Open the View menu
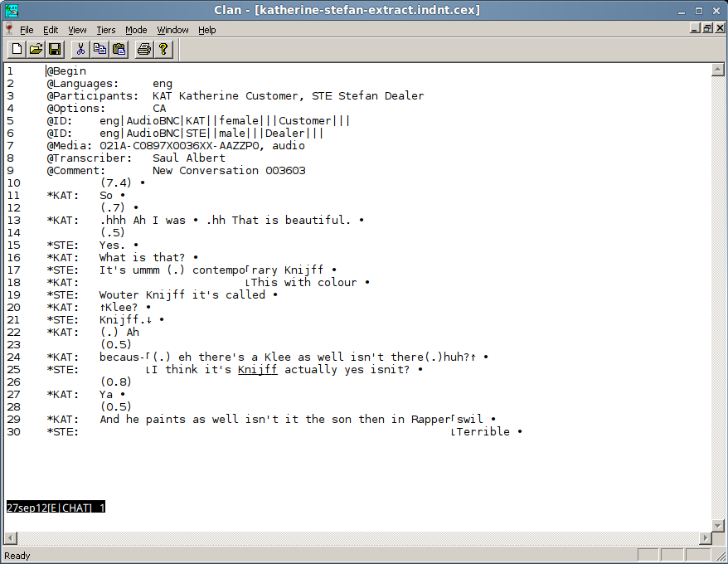The image size is (728, 564). click(x=77, y=30)
